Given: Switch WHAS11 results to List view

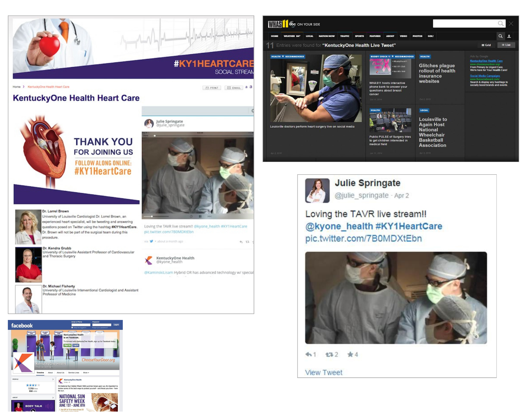Looking at the screenshot, I should [x=506, y=45].
